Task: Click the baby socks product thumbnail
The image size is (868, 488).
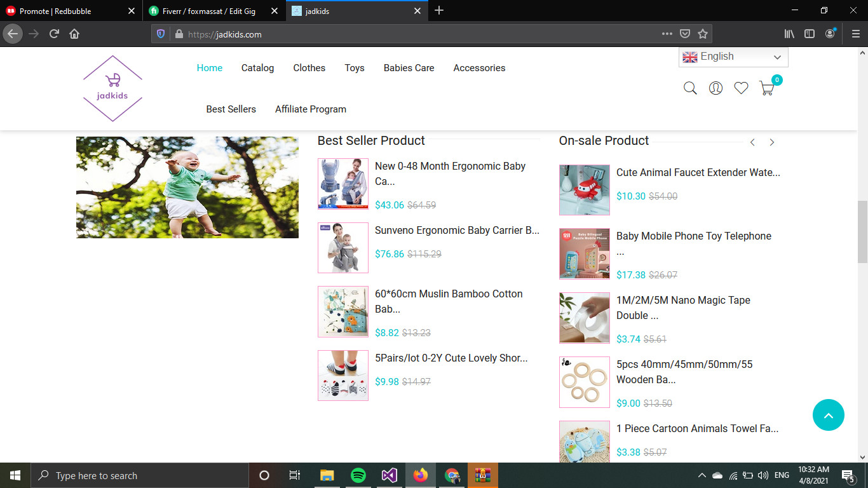Action: [x=343, y=376]
